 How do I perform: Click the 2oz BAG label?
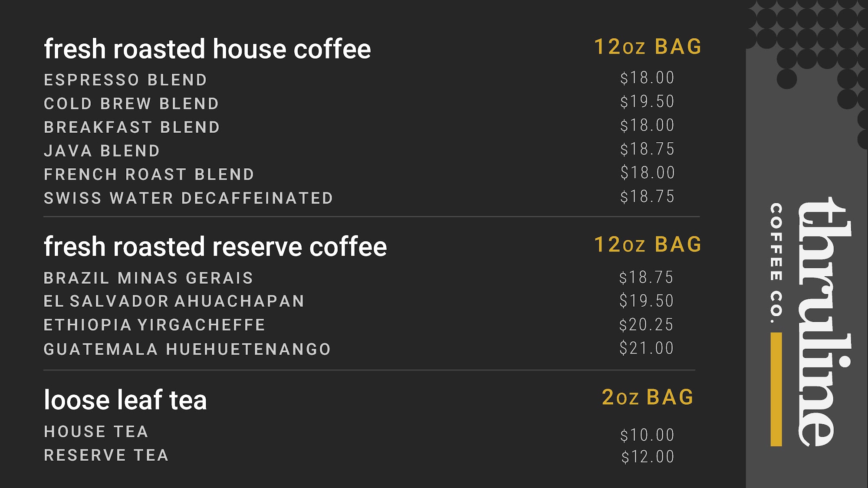click(x=648, y=397)
